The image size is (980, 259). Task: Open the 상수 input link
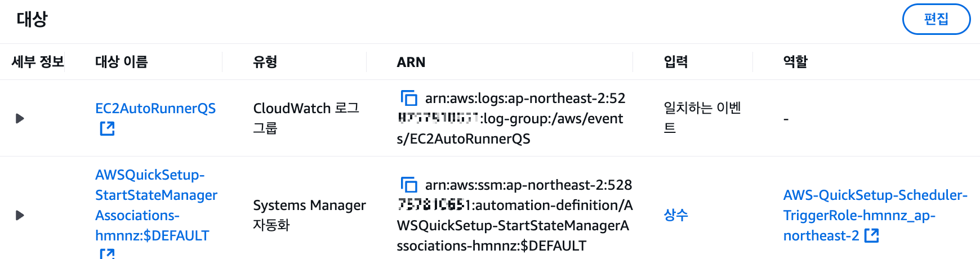click(676, 215)
